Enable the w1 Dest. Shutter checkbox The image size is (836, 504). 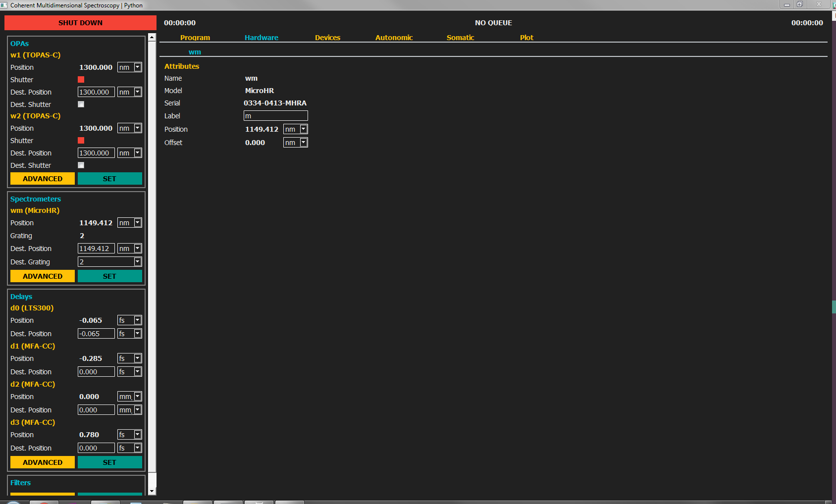coord(81,104)
